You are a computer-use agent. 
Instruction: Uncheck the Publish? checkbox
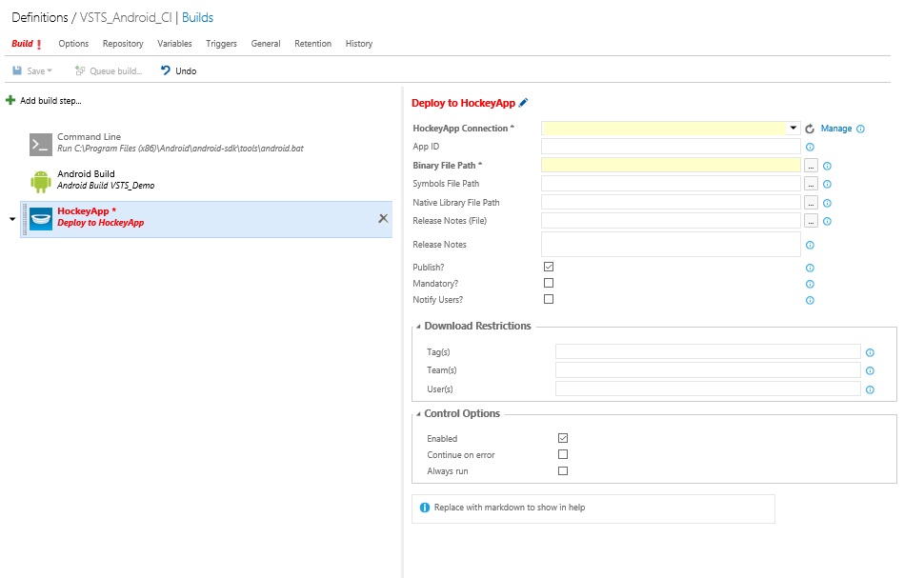pyautogui.click(x=549, y=267)
